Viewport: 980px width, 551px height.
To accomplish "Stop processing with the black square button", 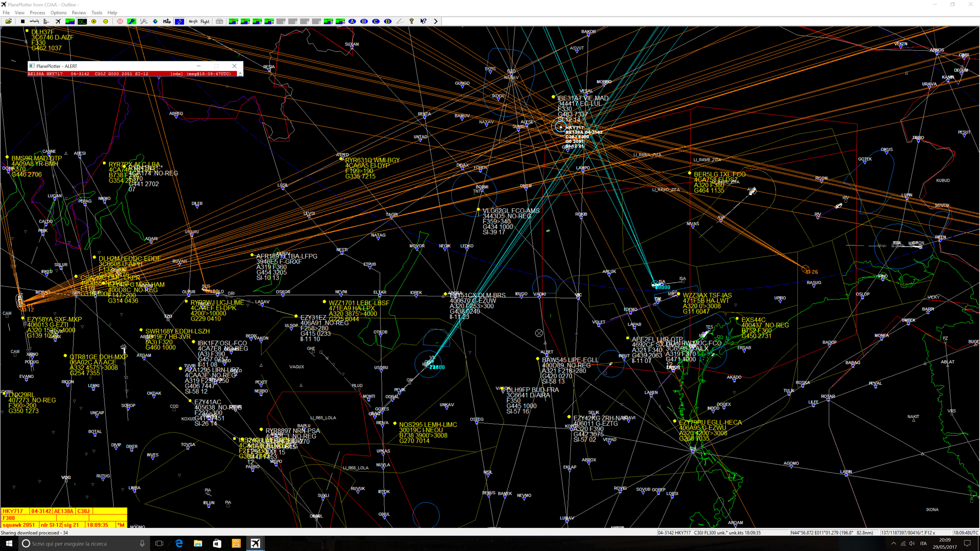I will pos(22,21).
